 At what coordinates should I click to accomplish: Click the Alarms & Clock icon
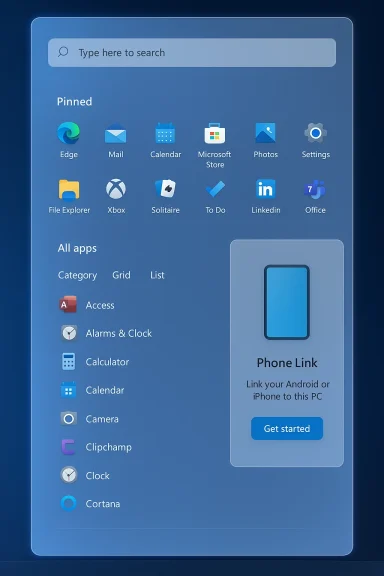(69, 333)
